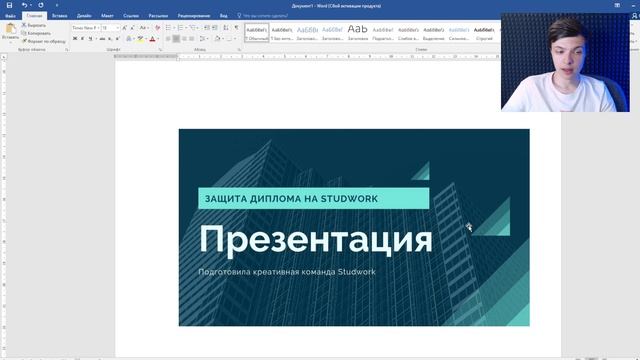Cut selection with Вырезать button
The image size is (640, 360).
(x=34, y=25)
